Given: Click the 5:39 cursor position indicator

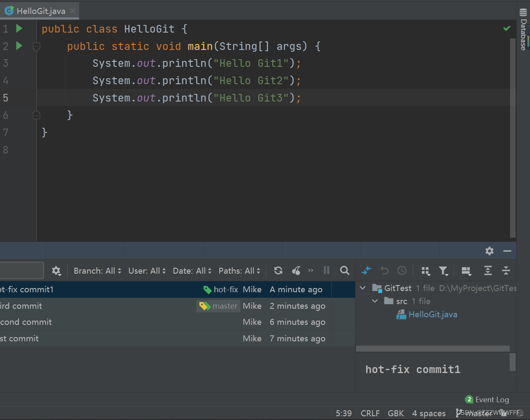Looking at the screenshot, I should click(344, 413).
